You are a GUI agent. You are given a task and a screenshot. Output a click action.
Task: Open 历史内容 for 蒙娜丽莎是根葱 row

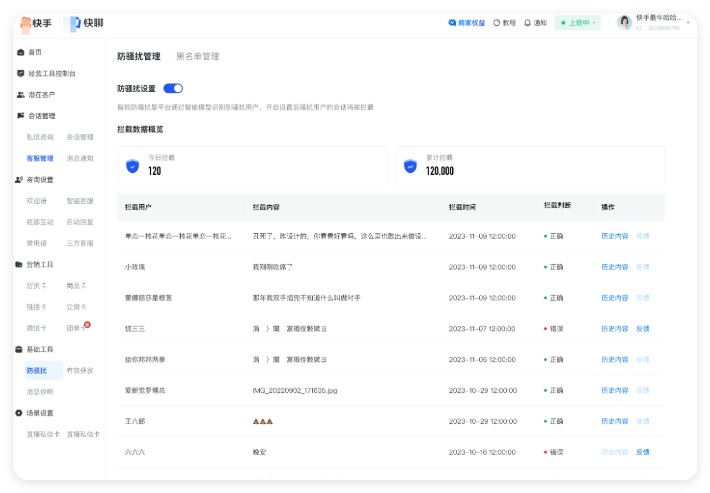[x=615, y=298]
